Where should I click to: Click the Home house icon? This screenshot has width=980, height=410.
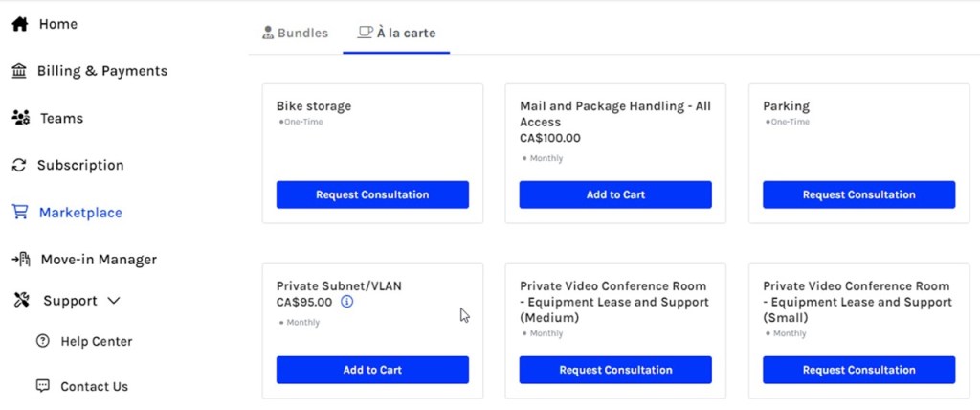(x=19, y=24)
